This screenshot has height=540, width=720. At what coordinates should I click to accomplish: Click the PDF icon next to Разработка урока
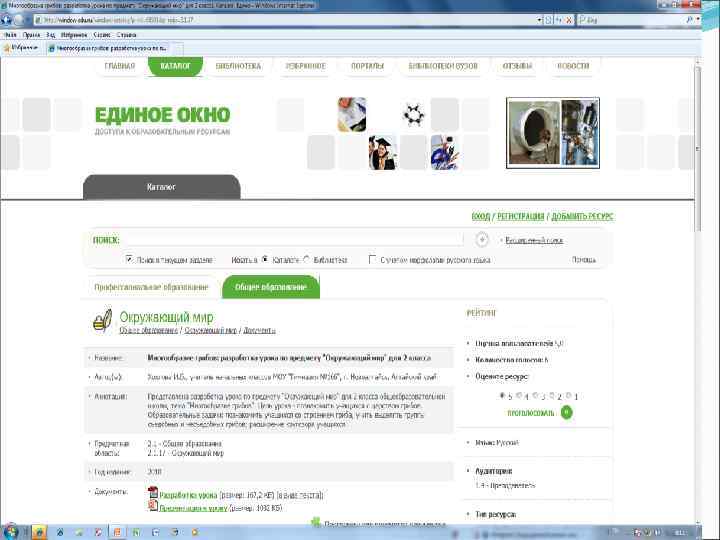[x=153, y=493]
